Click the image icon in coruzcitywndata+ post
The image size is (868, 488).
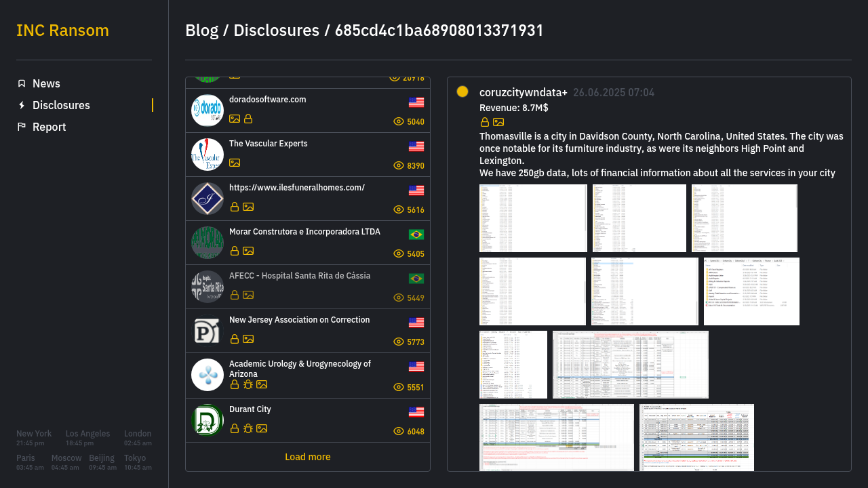[498, 122]
